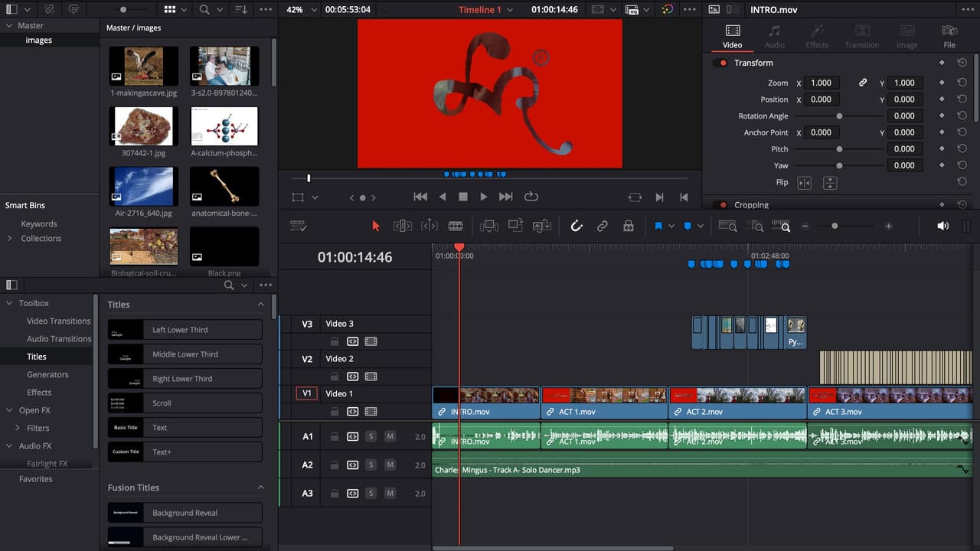
Task: Select the Blade edit mode tool
Action: click(x=456, y=226)
